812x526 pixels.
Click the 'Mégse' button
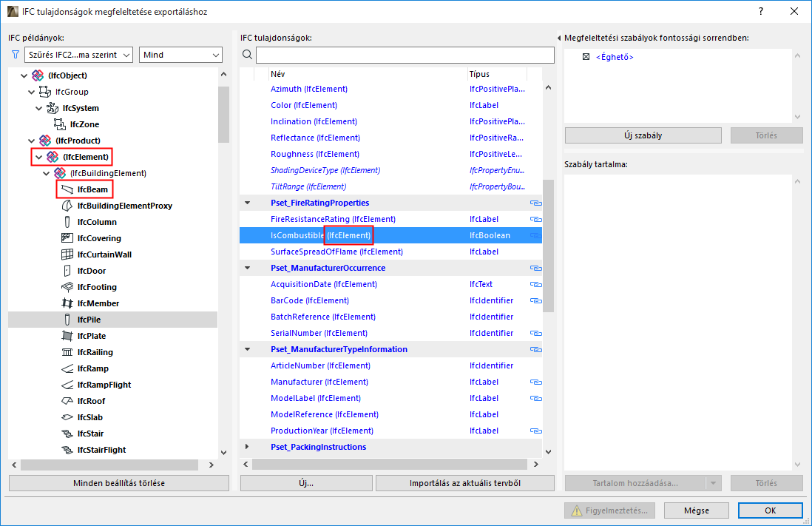click(697, 510)
